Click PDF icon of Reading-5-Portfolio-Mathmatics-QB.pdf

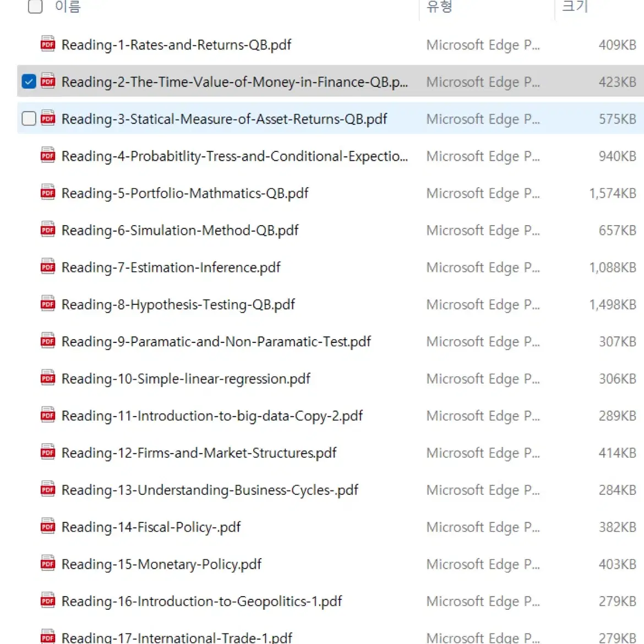coord(48,192)
